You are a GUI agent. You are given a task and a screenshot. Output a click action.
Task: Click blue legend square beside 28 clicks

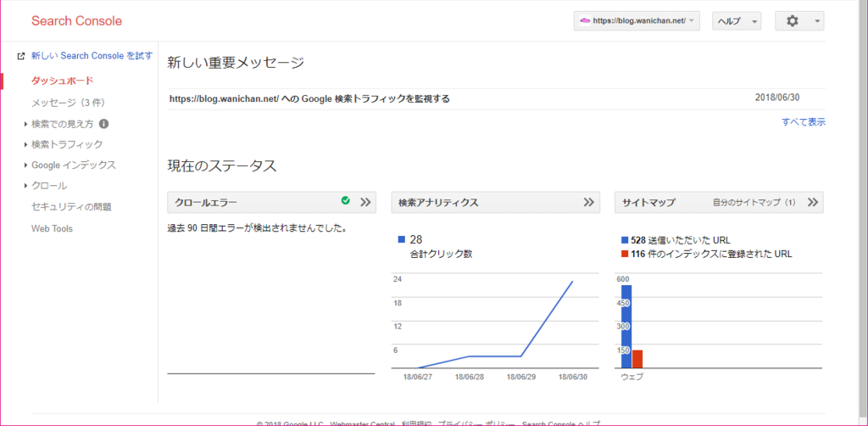tap(402, 240)
